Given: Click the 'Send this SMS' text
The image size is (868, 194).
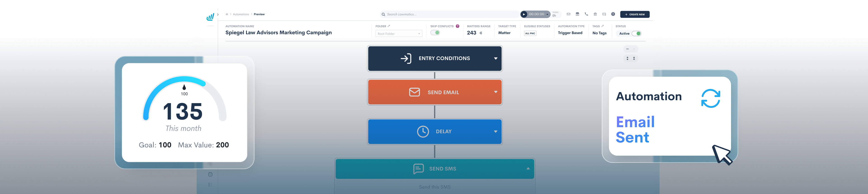Looking at the screenshot, I should [435, 187].
